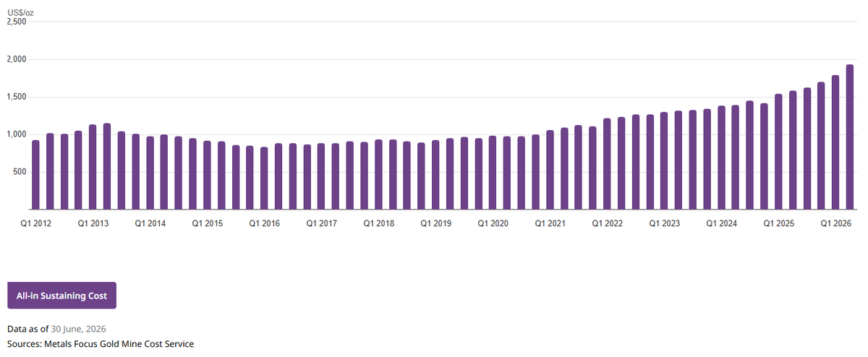Click the bar above Q1 2012
868x357 pixels.
pyautogui.click(x=35, y=175)
